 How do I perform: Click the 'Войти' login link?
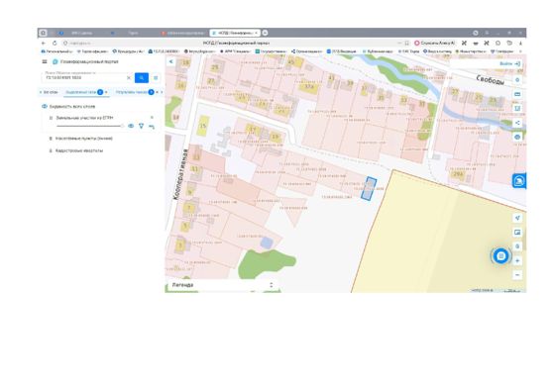(x=509, y=63)
